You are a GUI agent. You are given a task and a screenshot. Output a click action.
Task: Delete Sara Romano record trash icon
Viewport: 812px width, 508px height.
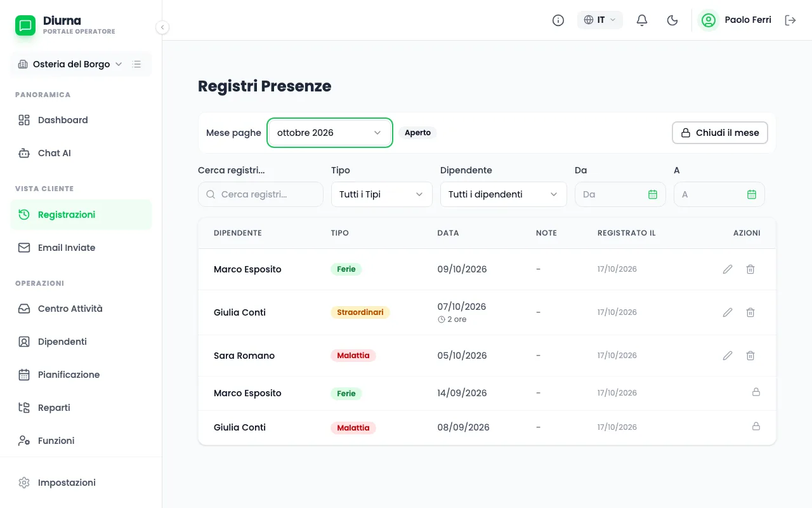(x=750, y=356)
